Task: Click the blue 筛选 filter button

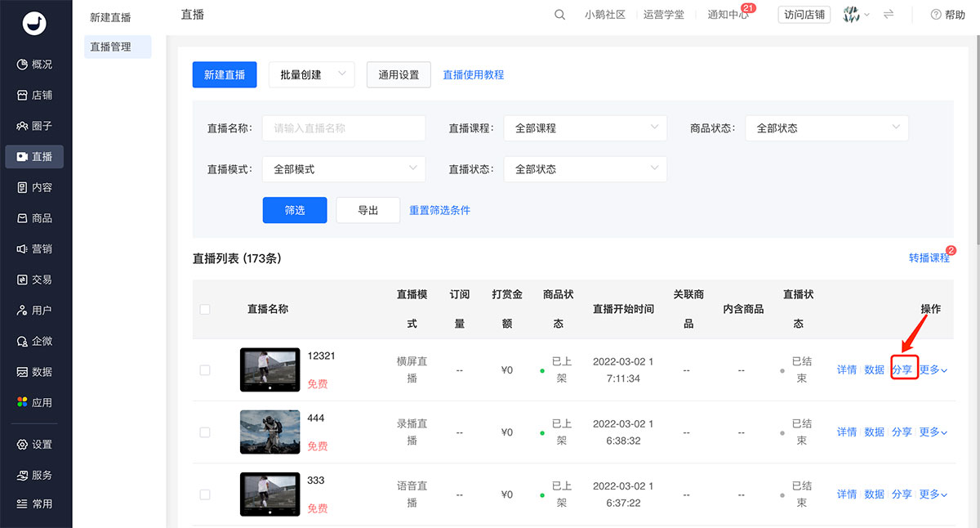Action: (x=294, y=211)
